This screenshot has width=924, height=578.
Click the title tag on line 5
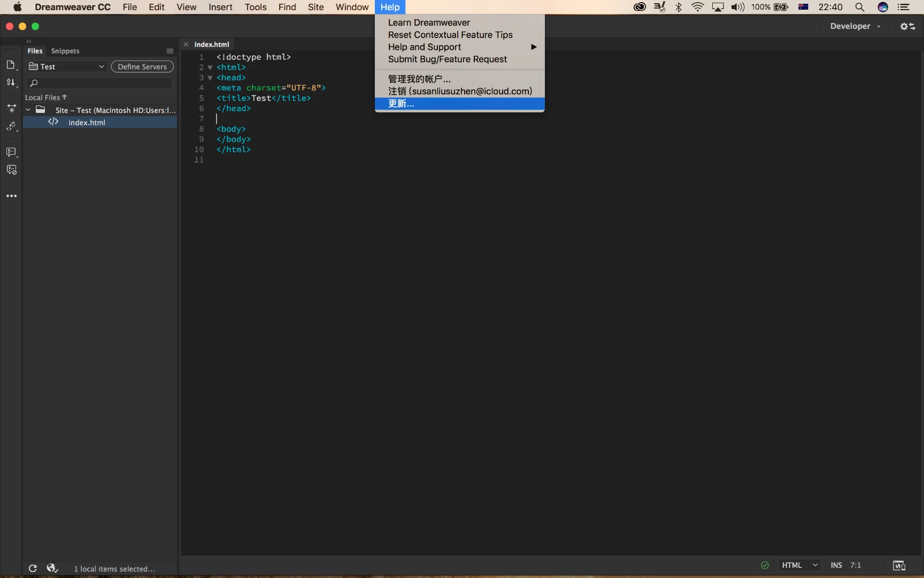click(264, 98)
